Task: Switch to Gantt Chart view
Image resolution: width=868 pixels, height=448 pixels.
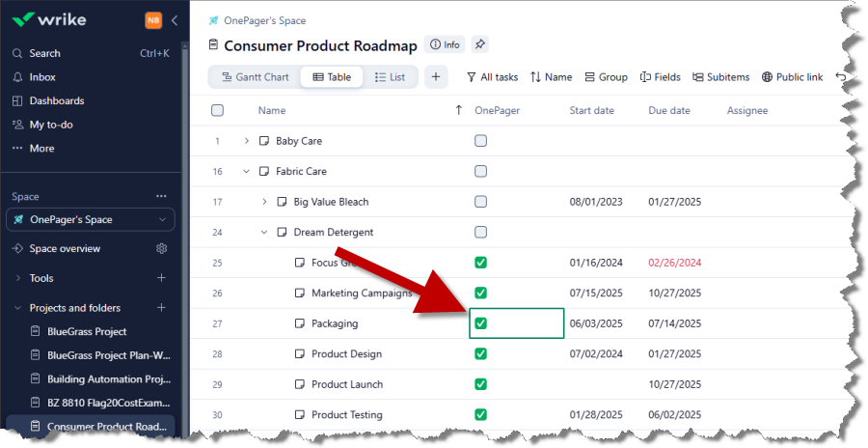Action: click(x=256, y=77)
